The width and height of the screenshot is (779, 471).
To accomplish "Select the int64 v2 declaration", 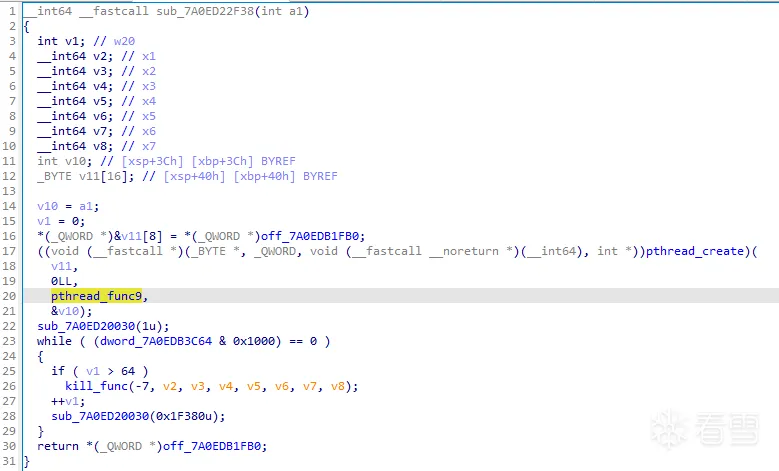I will coord(75,56).
